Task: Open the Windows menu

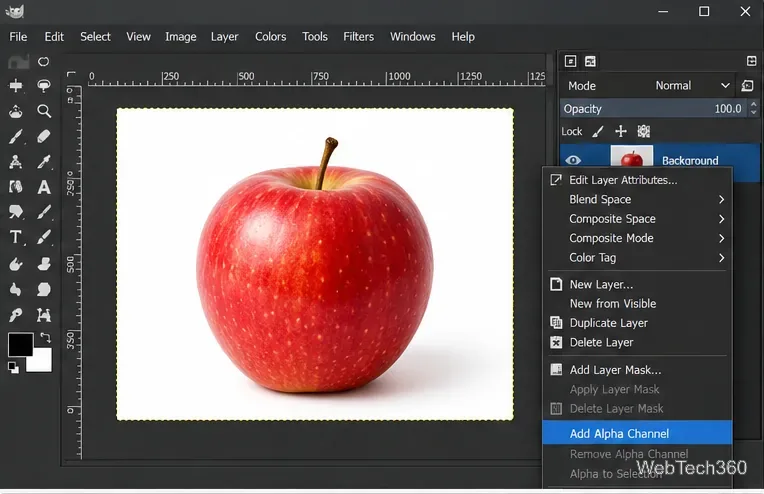Action: click(413, 37)
